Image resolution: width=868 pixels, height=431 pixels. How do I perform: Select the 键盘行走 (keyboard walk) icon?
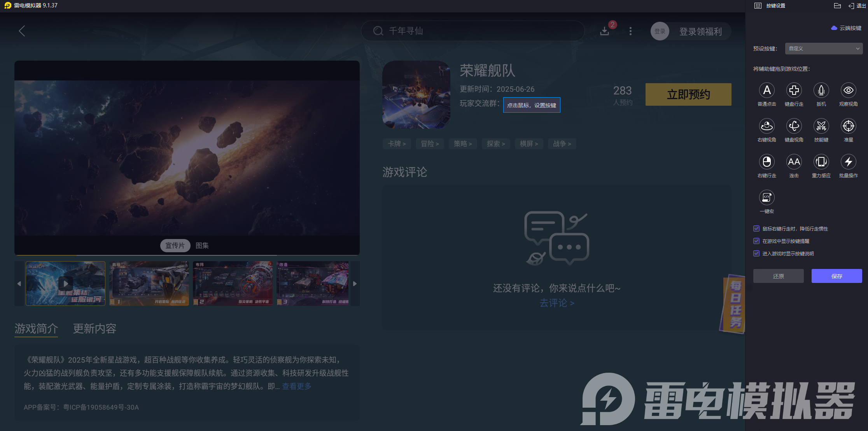click(794, 91)
